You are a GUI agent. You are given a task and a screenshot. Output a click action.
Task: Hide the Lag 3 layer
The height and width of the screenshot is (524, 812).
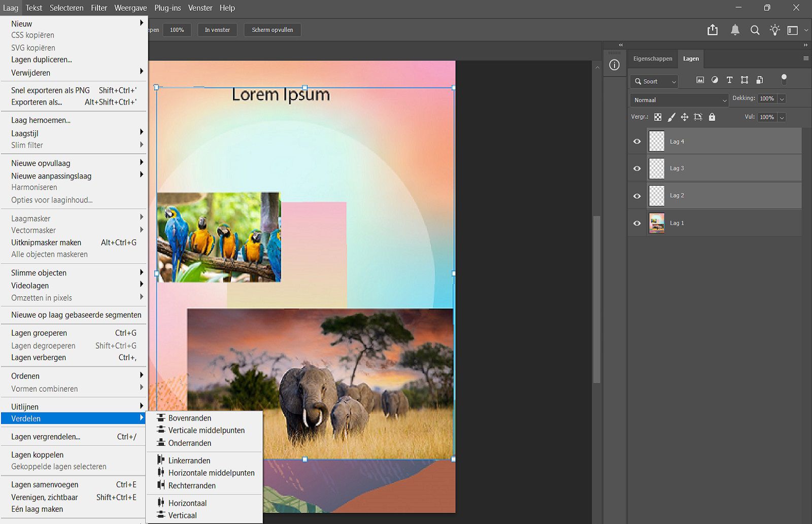tap(637, 168)
